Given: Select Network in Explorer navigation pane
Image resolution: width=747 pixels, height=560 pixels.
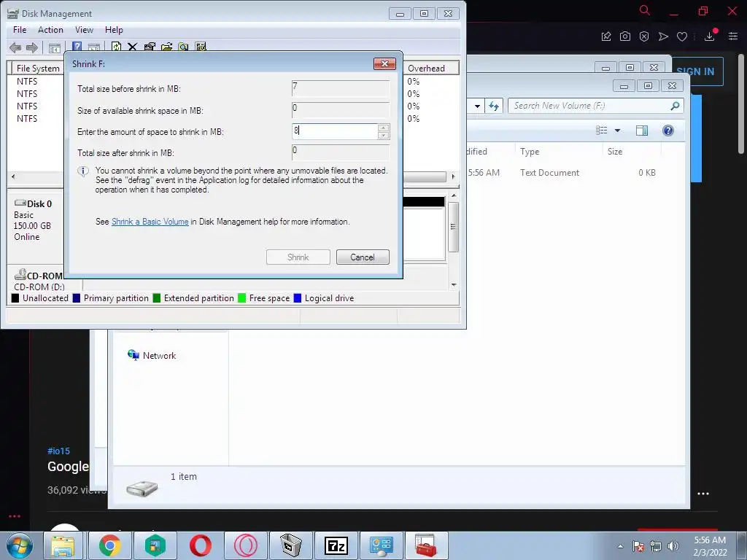Looking at the screenshot, I should (159, 355).
